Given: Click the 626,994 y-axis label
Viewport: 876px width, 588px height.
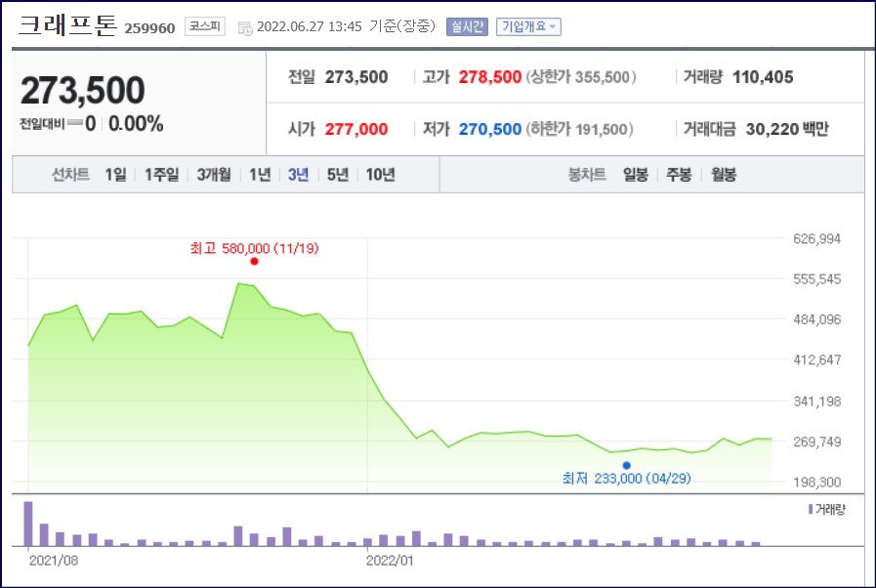Looking at the screenshot, I should (x=816, y=239).
